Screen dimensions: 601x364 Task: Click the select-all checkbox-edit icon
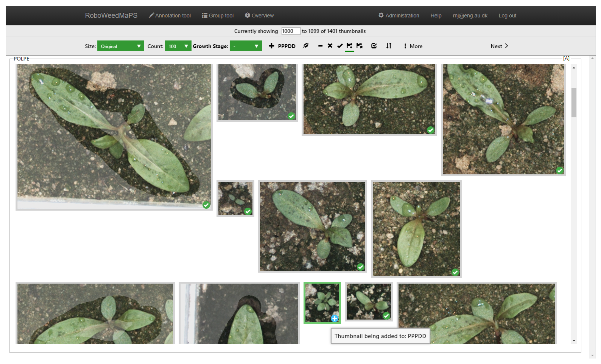click(374, 46)
